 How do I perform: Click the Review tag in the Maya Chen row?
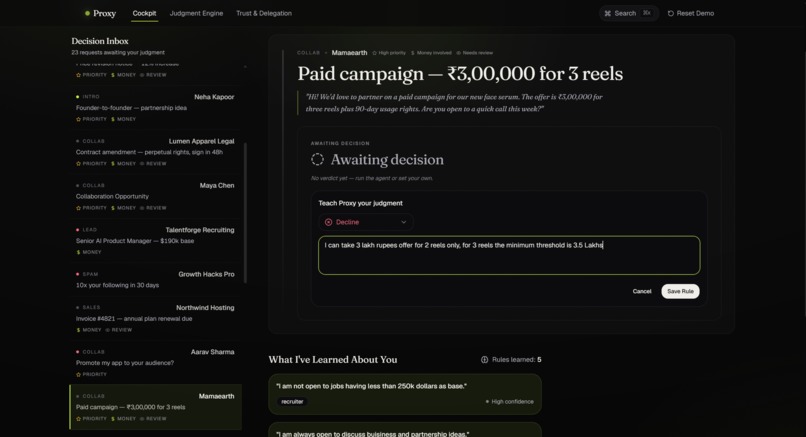[153, 208]
